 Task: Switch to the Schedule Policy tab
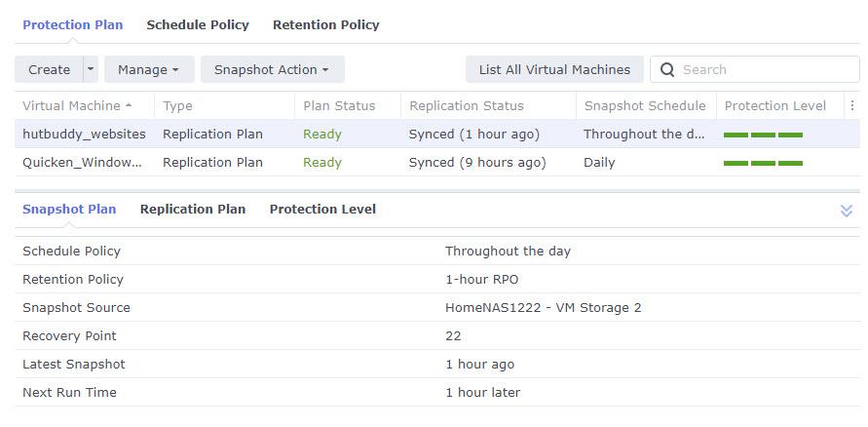point(198,25)
